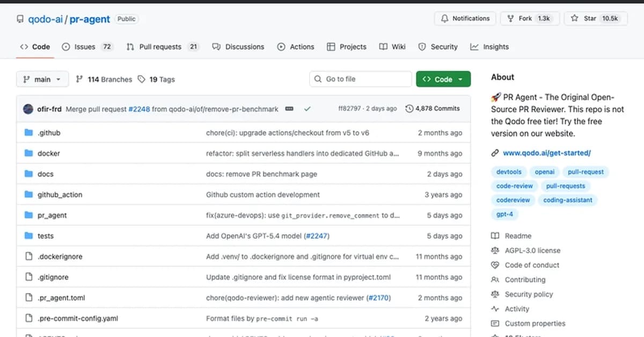Click the clock icon beside 4,878 Commits

pos(408,108)
